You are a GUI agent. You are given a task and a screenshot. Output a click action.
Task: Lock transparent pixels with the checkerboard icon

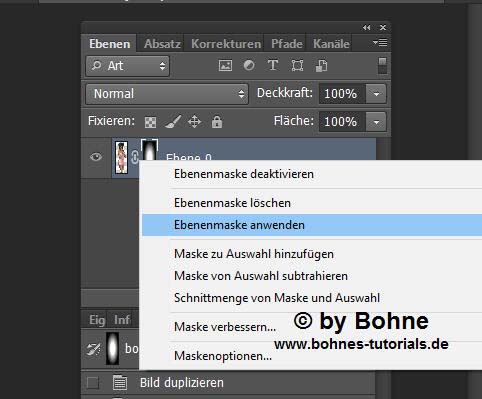[x=150, y=122]
